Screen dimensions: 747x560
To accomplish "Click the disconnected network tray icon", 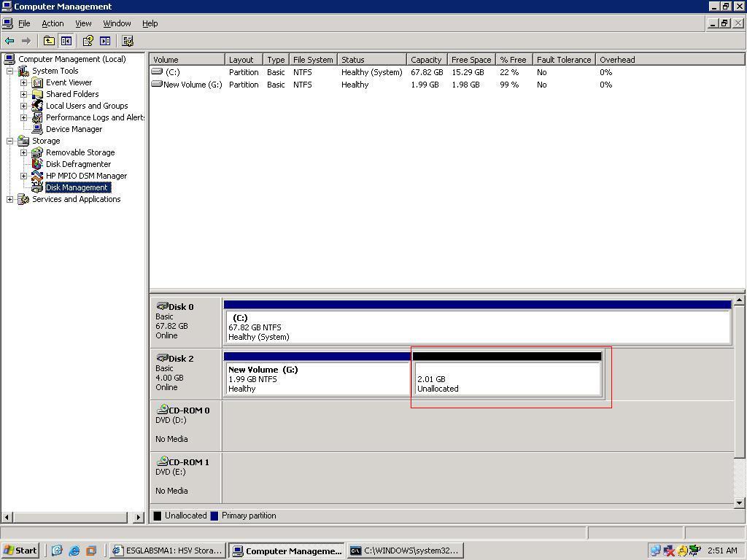I will point(669,551).
